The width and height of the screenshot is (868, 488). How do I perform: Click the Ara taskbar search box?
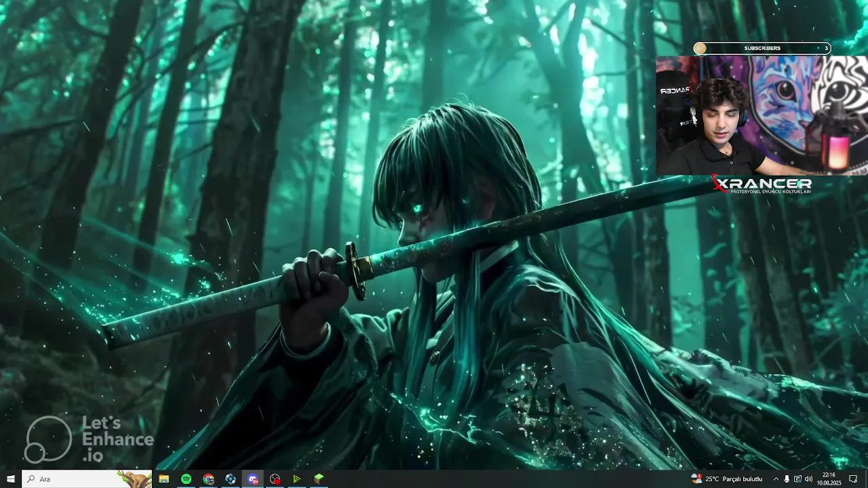pos(87,479)
